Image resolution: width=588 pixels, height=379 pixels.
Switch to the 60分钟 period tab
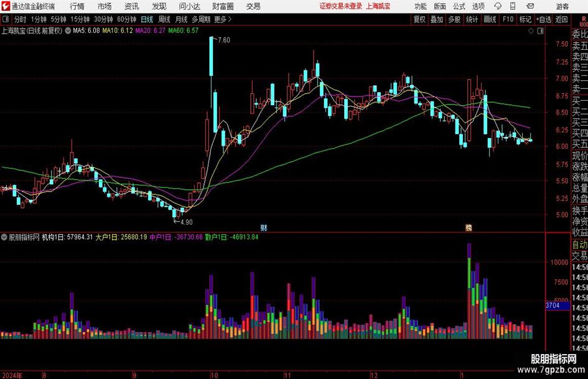click(x=127, y=19)
